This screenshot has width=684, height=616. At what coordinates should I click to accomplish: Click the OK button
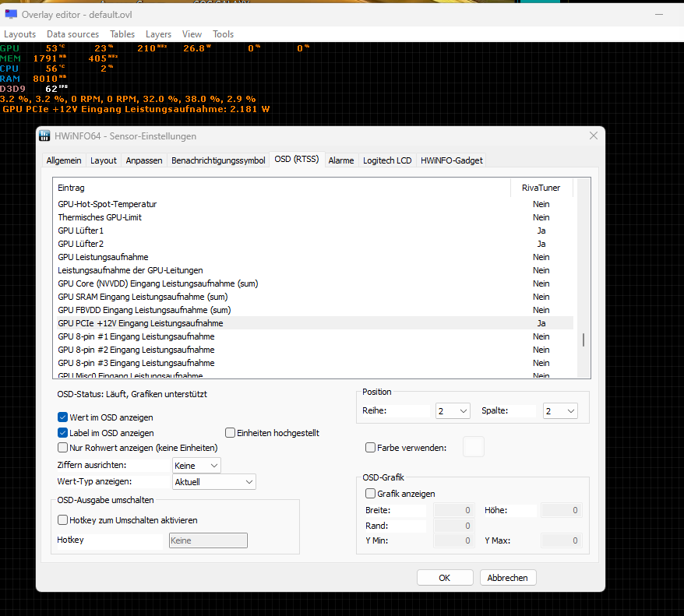click(445, 578)
